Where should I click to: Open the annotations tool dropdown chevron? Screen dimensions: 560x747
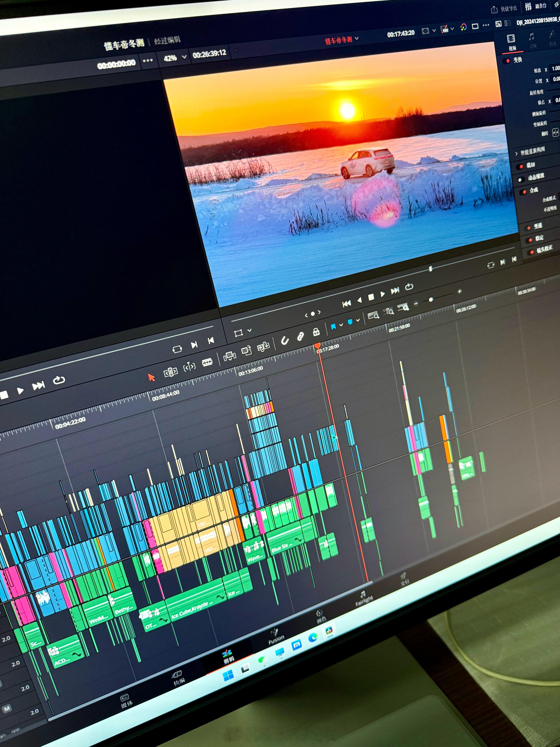coord(452,29)
